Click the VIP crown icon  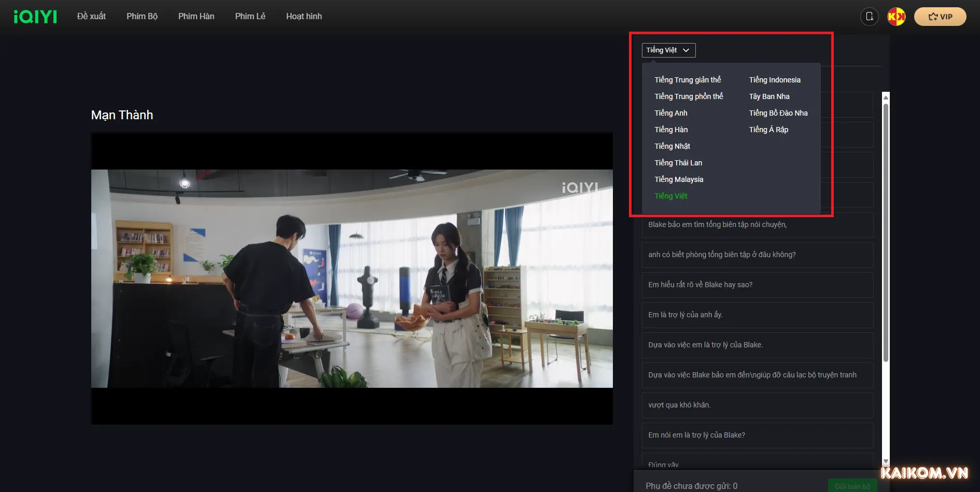pyautogui.click(x=932, y=16)
